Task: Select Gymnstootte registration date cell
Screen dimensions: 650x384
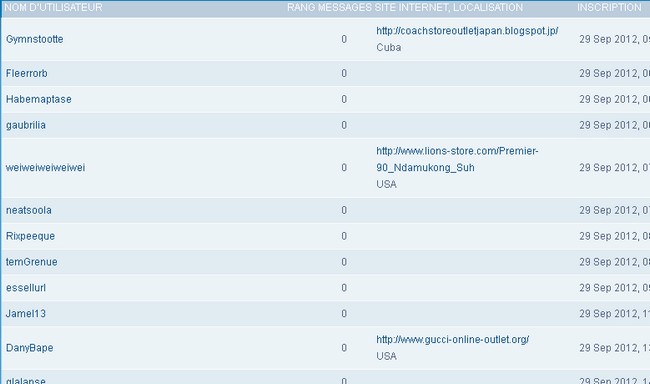Action: 614,39
